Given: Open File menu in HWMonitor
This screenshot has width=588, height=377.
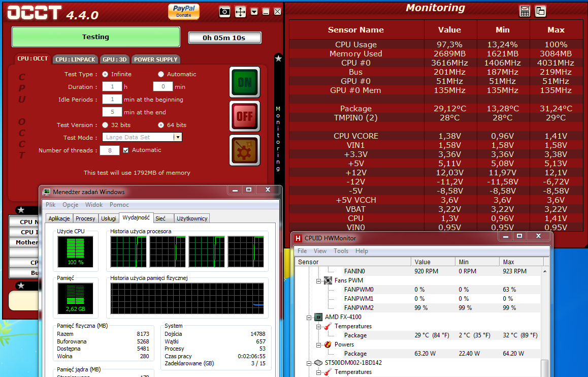Looking at the screenshot, I should pyautogui.click(x=302, y=251).
